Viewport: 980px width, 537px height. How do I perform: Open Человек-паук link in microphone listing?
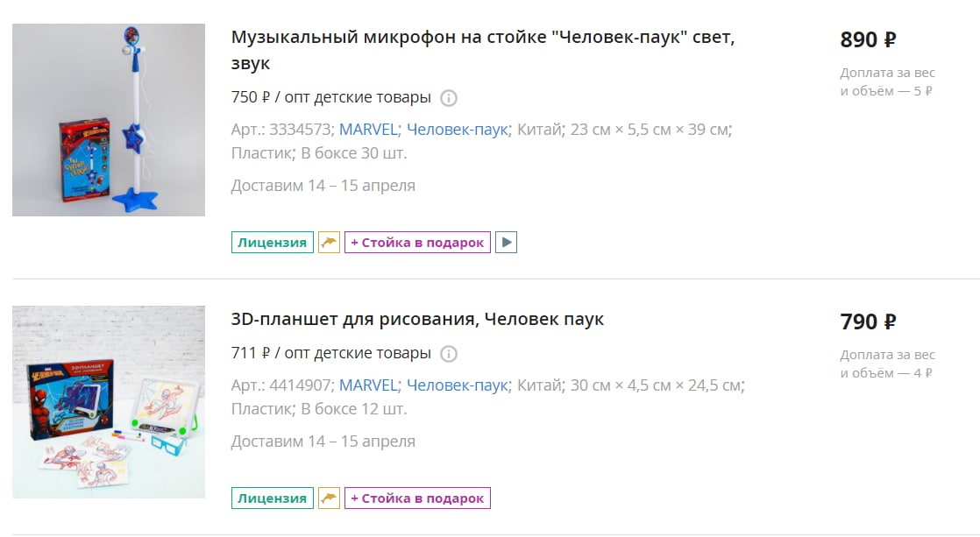coord(457,130)
